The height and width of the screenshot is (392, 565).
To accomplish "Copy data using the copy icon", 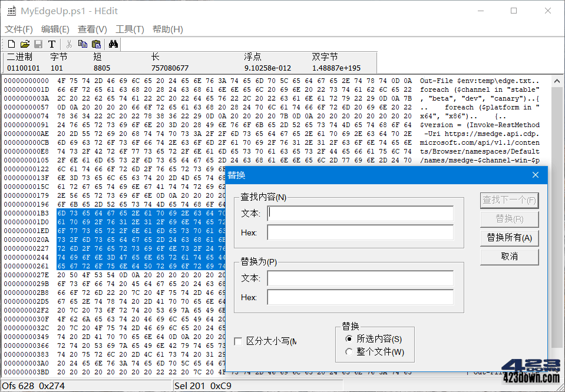I will (82, 44).
